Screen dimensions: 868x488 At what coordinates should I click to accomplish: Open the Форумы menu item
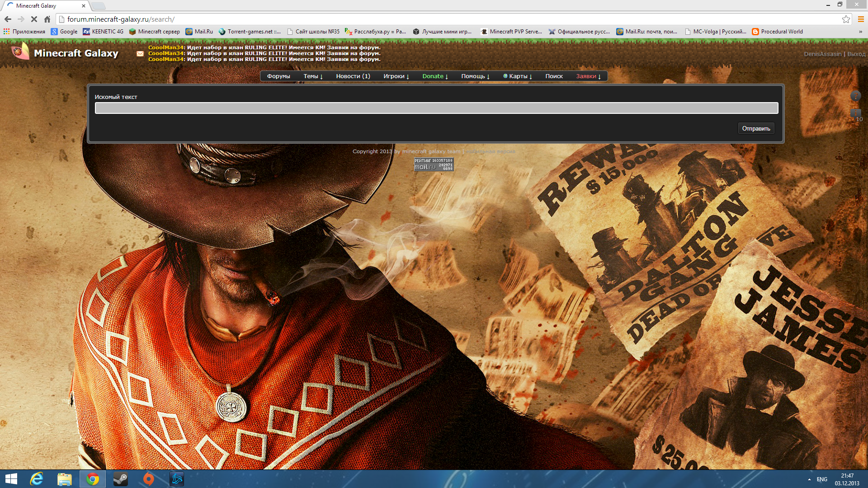point(278,76)
